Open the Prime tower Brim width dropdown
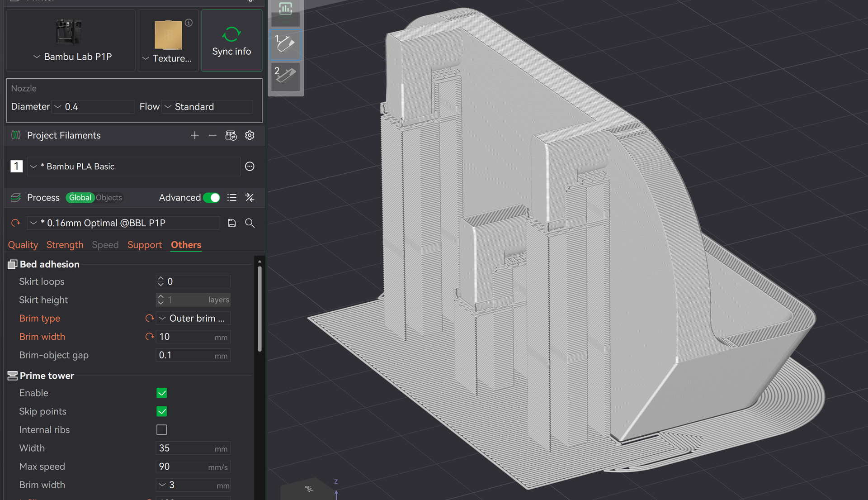868x500 pixels. coord(193,485)
